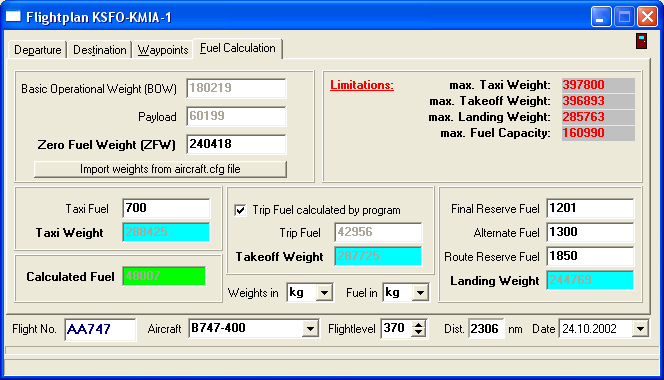Open the Waypoints tab

[x=163, y=50]
